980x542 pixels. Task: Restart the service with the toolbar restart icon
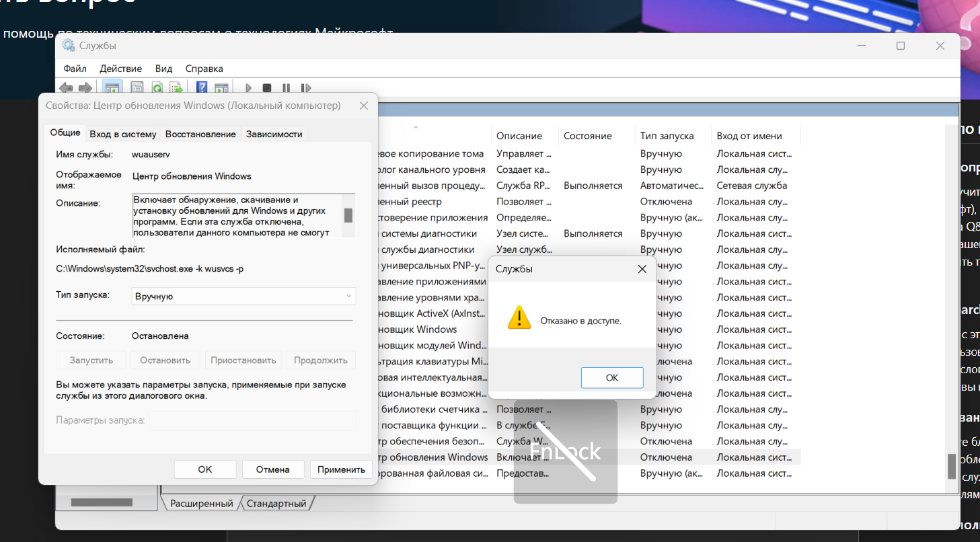306,88
